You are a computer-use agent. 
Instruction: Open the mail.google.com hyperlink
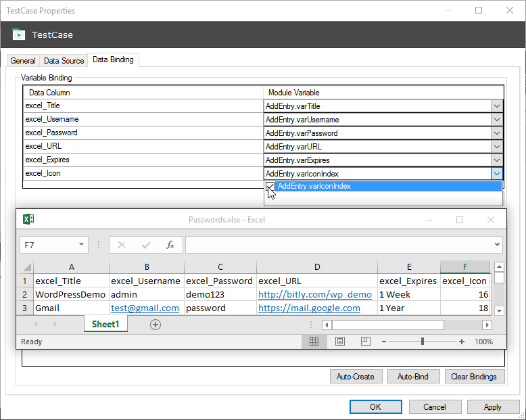(309, 308)
